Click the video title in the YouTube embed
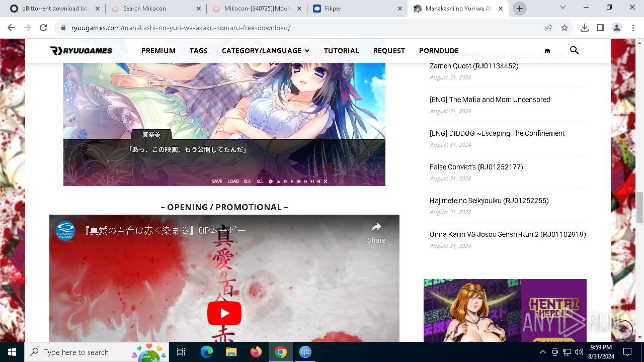This screenshot has width=644, height=362. (x=165, y=230)
